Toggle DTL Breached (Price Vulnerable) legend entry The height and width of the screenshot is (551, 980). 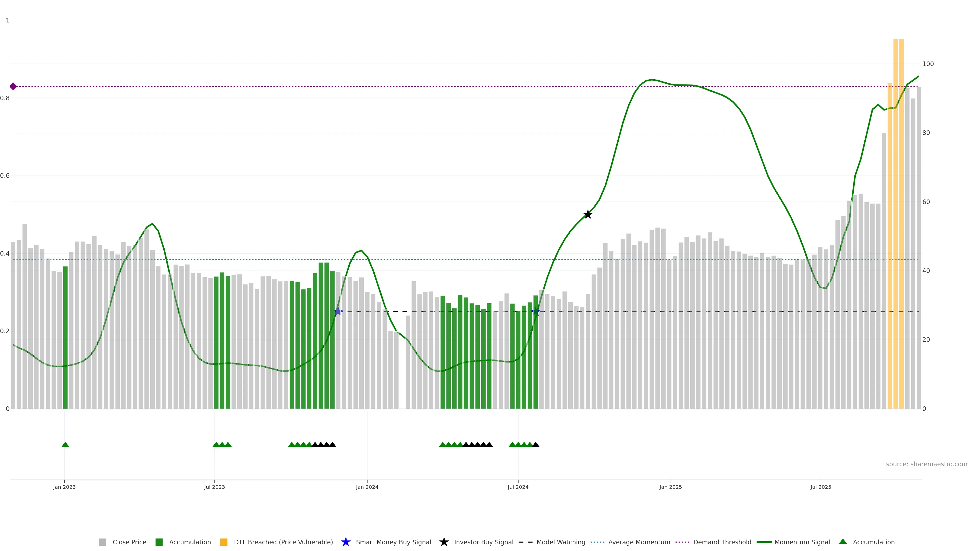(283, 542)
